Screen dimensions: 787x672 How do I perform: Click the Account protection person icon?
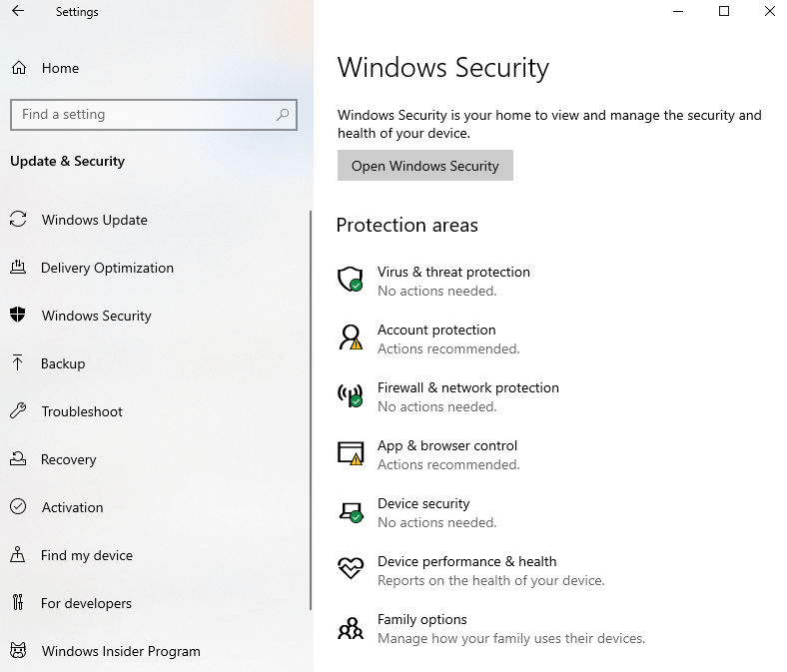tap(351, 336)
